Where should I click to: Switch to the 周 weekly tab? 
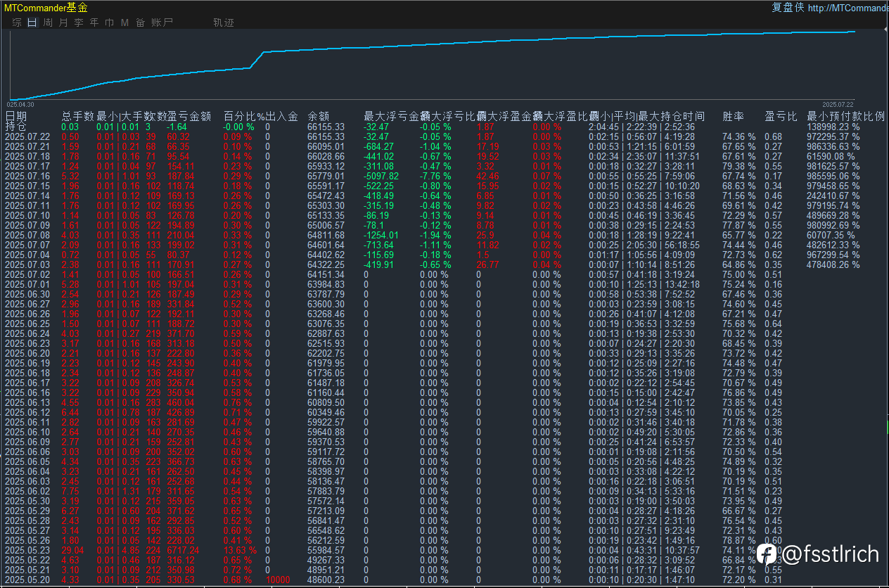pyautogui.click(x=48, y=23)
